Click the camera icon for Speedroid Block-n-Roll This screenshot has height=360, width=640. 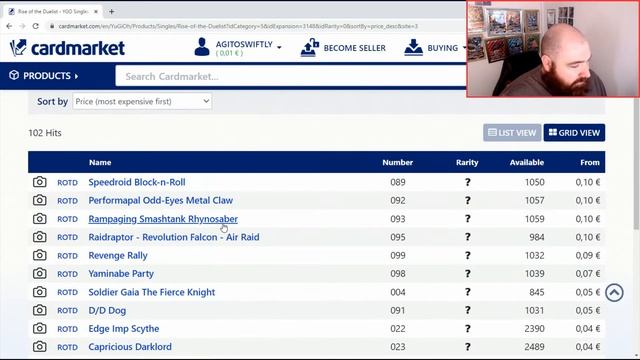pos(40,182)
